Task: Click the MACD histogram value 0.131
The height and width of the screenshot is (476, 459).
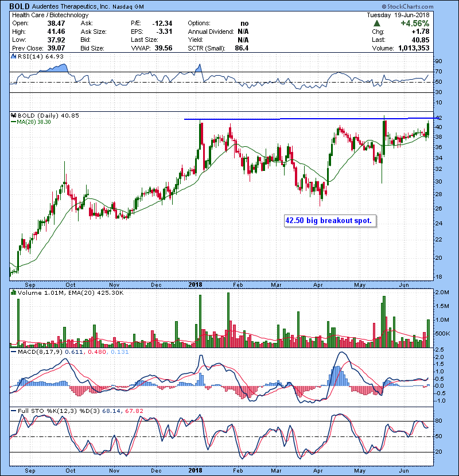Action: (x=120, y=352)
